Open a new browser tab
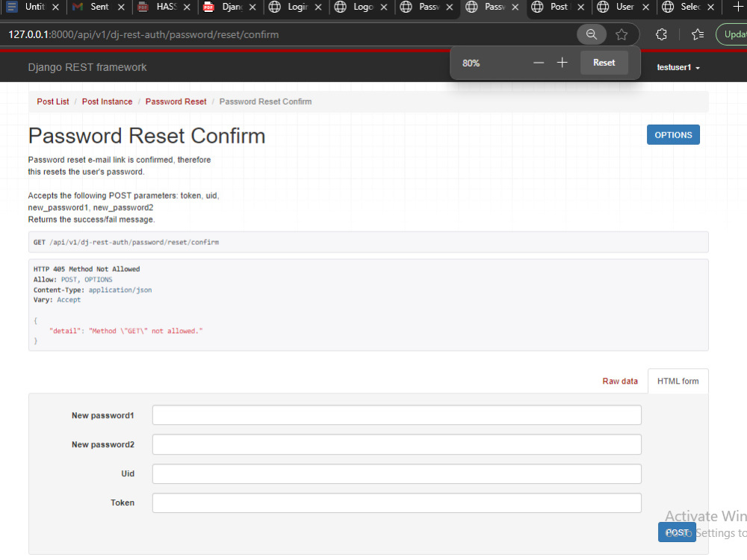The height and width of the screenshot is (560, 747). click(x=738, y=7)
